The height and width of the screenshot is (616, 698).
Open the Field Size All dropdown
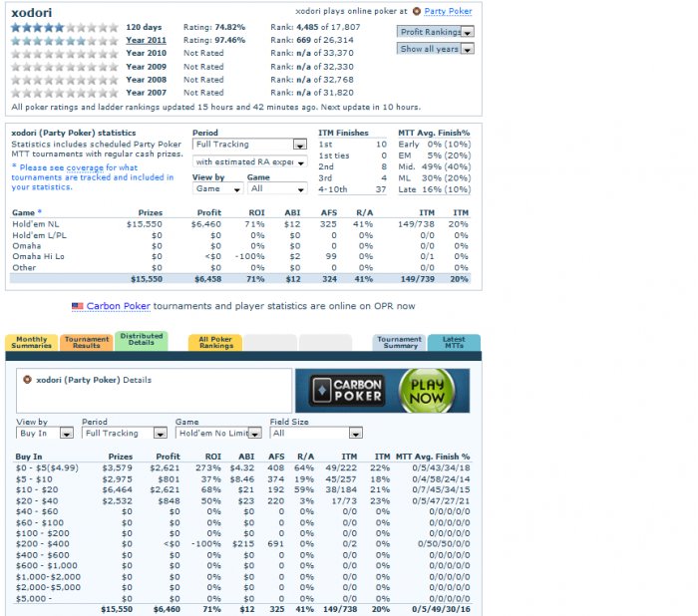[316, 433]
